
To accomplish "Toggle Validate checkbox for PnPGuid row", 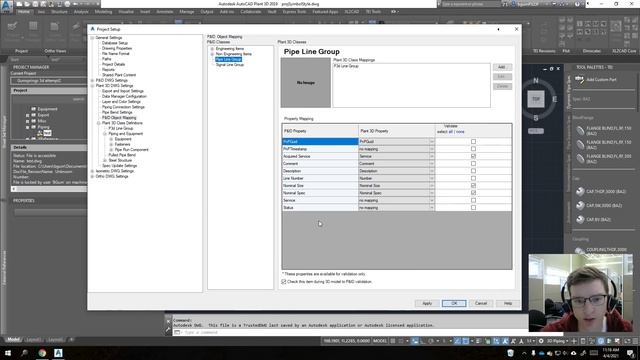I will coord(473,142).
